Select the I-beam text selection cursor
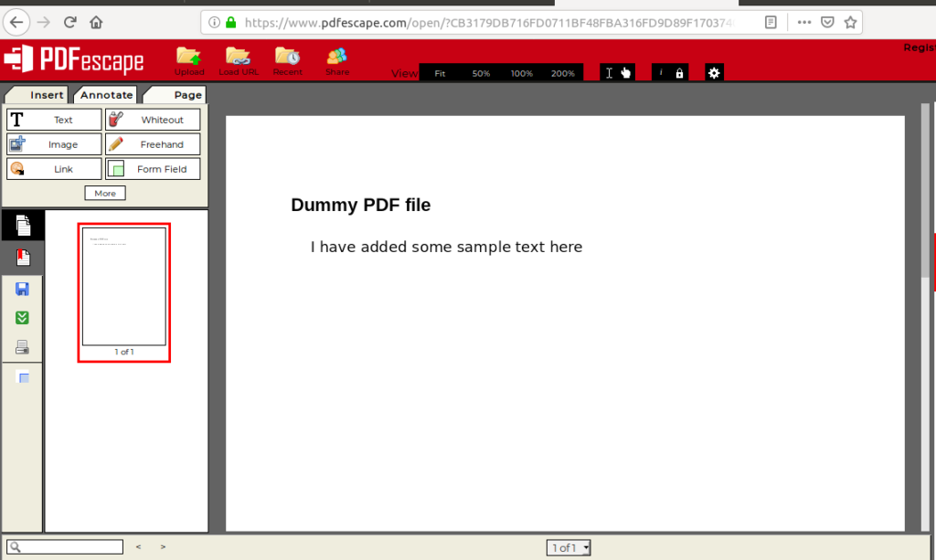This screenshot has width=936, height=560. pos(609,73)
